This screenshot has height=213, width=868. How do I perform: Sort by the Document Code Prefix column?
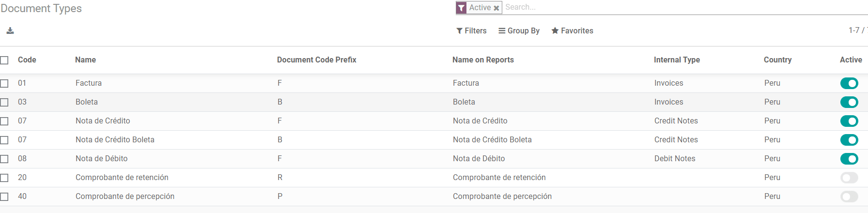tap(316, 60)
